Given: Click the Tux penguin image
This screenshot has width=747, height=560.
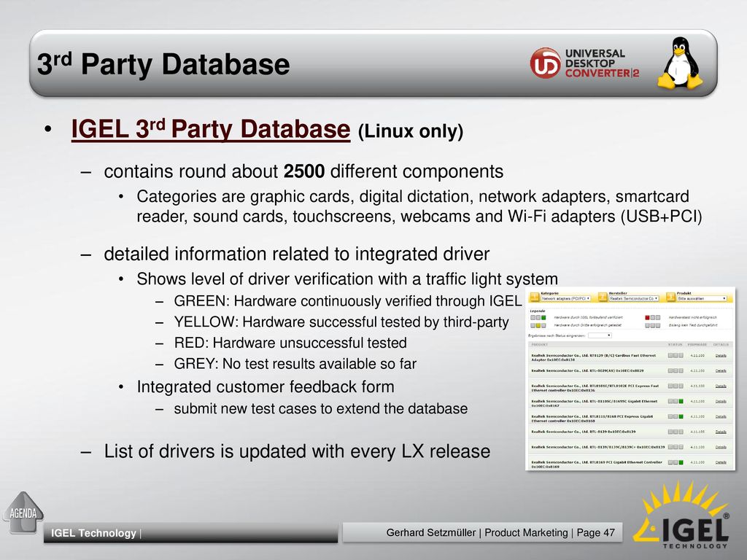Looking at the screenshot, I should (681, 63).
